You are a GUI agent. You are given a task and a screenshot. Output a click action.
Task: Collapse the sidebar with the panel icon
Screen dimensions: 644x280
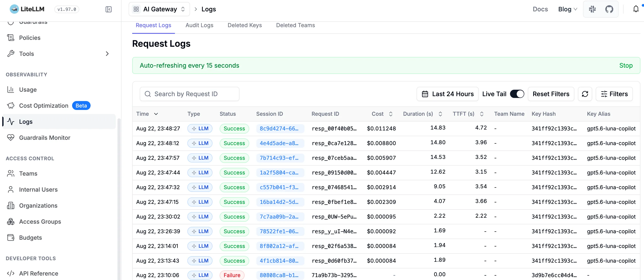[109, 9]
